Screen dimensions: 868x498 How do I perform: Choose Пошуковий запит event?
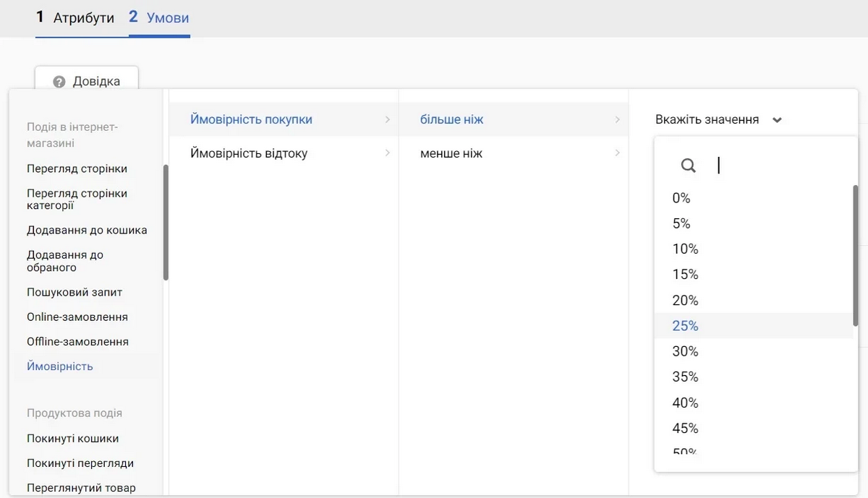(75, 293)
